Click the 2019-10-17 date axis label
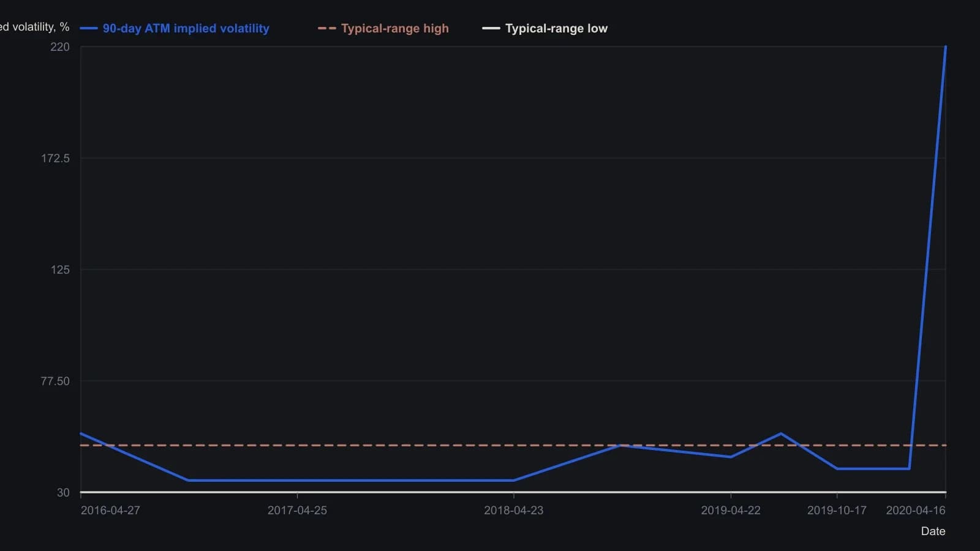 [x=837, y=511]
